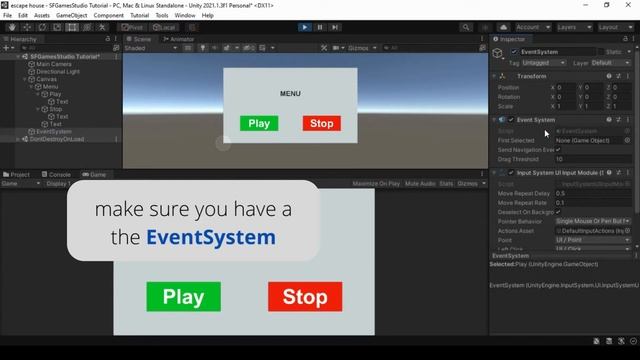Click Stats button in Game view
640x360 pixels.
point(446,184)
